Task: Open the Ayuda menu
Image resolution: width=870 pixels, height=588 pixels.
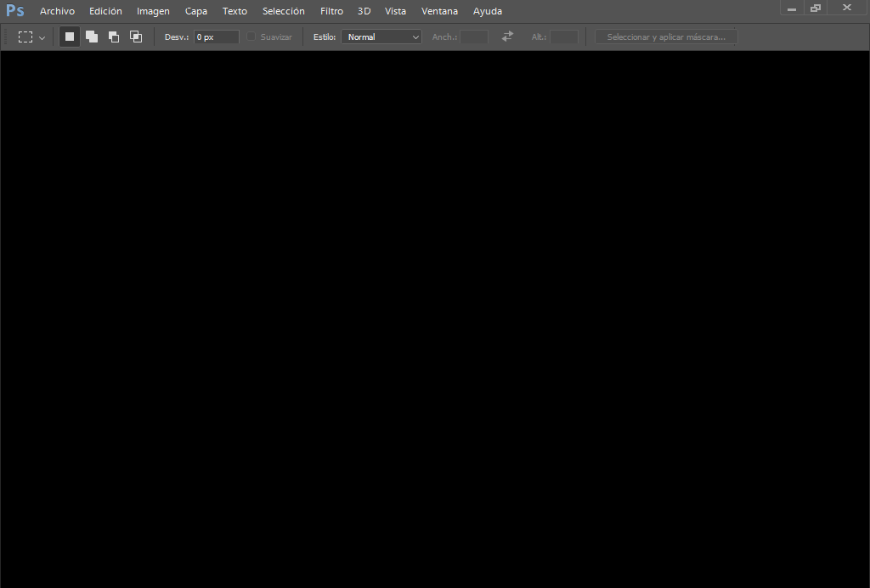Action: 487,11
